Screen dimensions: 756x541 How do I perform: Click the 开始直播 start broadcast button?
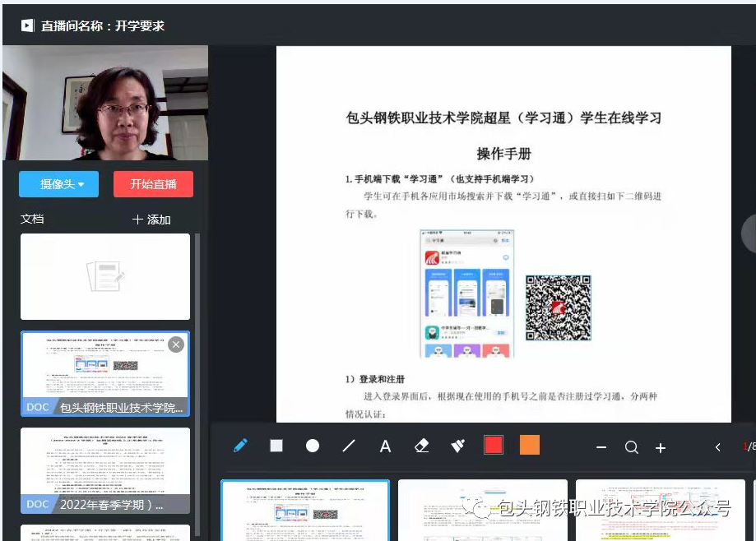click(153, 184)
